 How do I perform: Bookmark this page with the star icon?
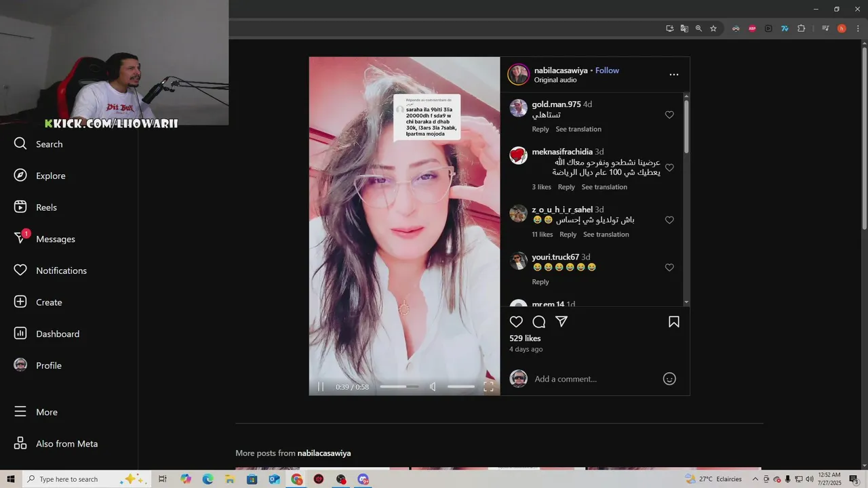click(713, 28)
